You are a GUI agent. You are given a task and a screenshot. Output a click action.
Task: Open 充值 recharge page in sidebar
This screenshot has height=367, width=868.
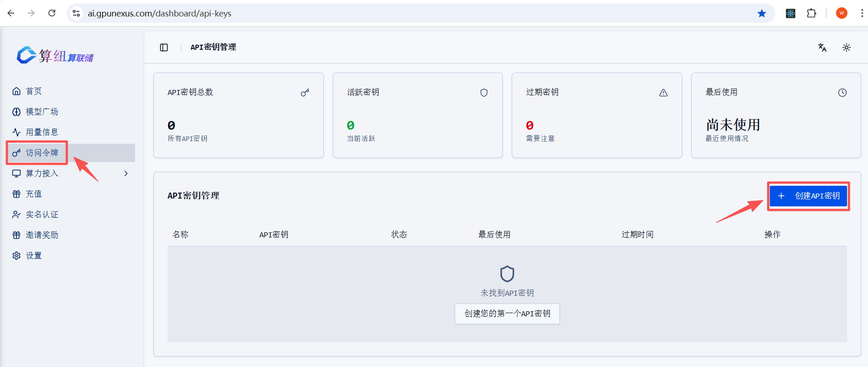(33, 194)
